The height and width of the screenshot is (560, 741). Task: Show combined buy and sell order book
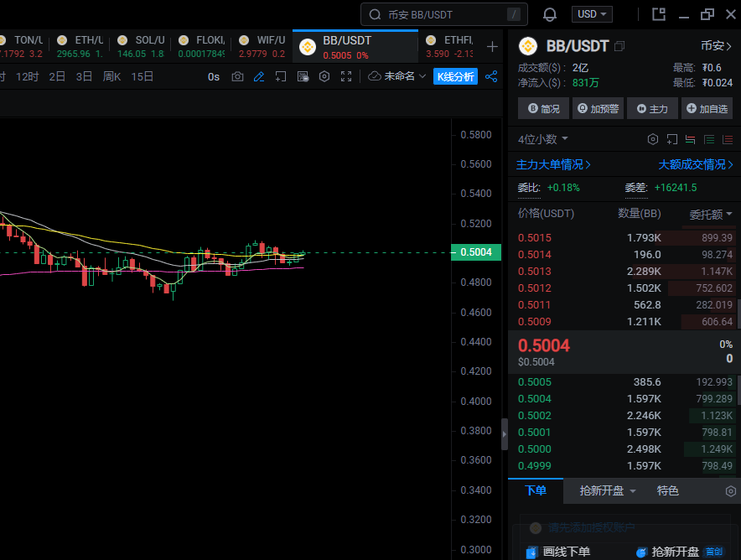click(691, 139)
